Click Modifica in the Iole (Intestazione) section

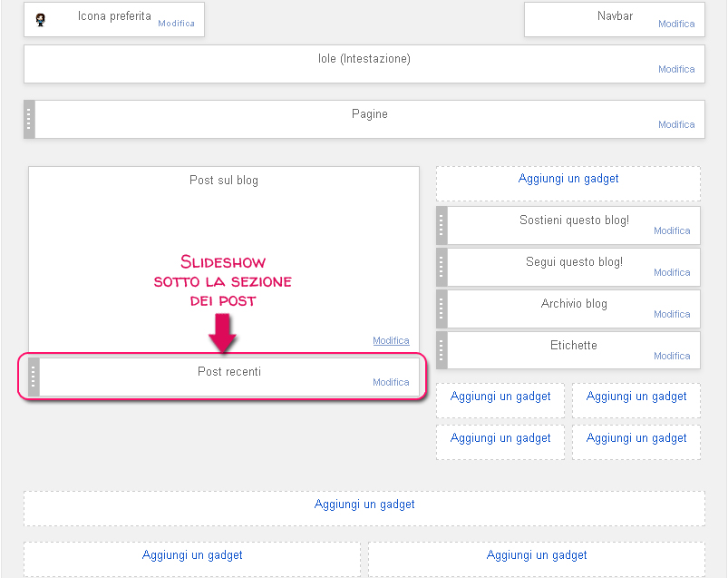pyautogui.click(x=675, y=69)
